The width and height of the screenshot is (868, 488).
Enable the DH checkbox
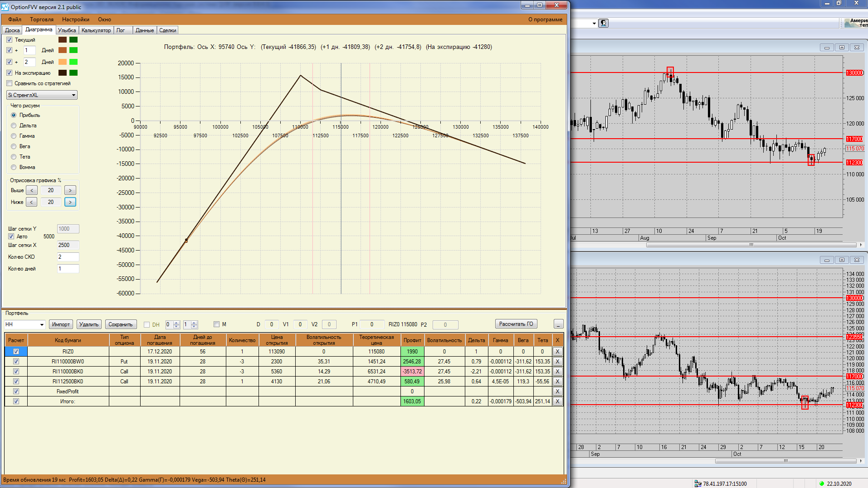(146, 324)
